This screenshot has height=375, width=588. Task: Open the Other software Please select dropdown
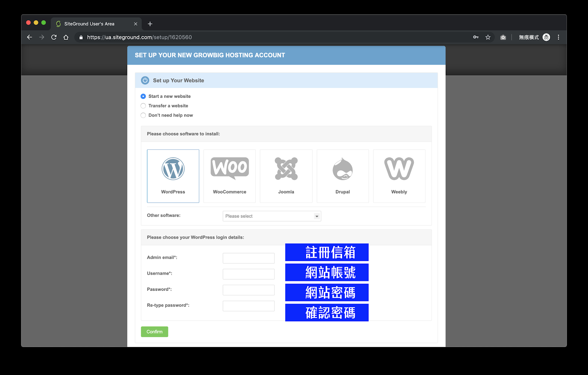(272, 216)
